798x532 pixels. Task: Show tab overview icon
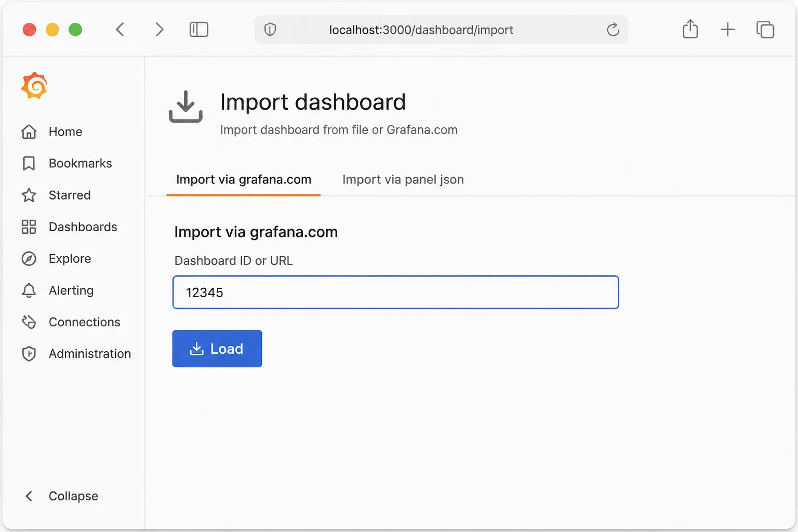tap(765, 30)
